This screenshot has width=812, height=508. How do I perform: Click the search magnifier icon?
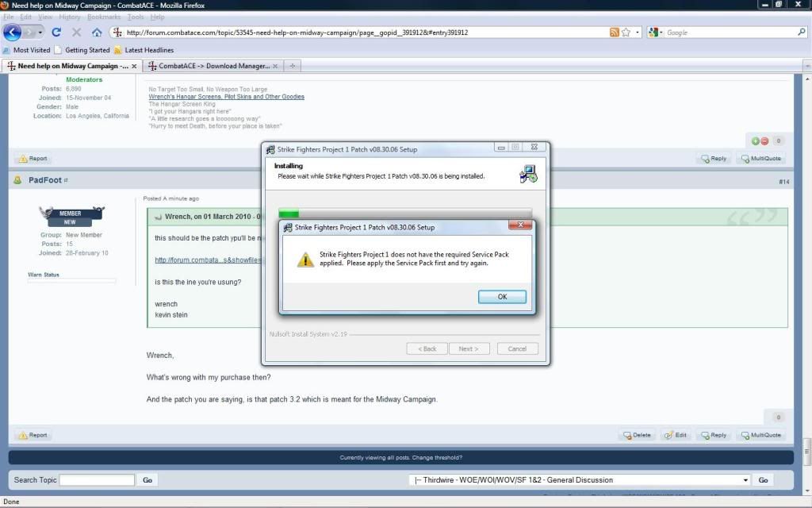(x=802, y=32)
